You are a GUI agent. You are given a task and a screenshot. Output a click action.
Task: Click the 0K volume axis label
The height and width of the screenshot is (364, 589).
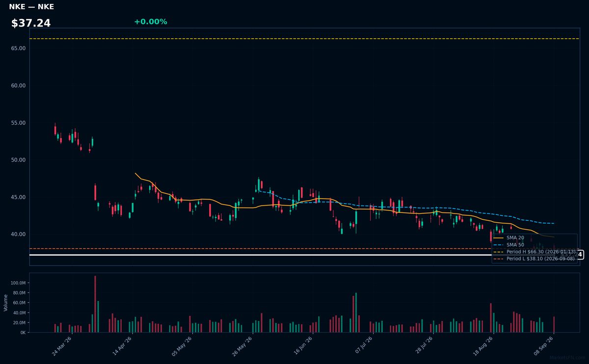click(23, 332)
